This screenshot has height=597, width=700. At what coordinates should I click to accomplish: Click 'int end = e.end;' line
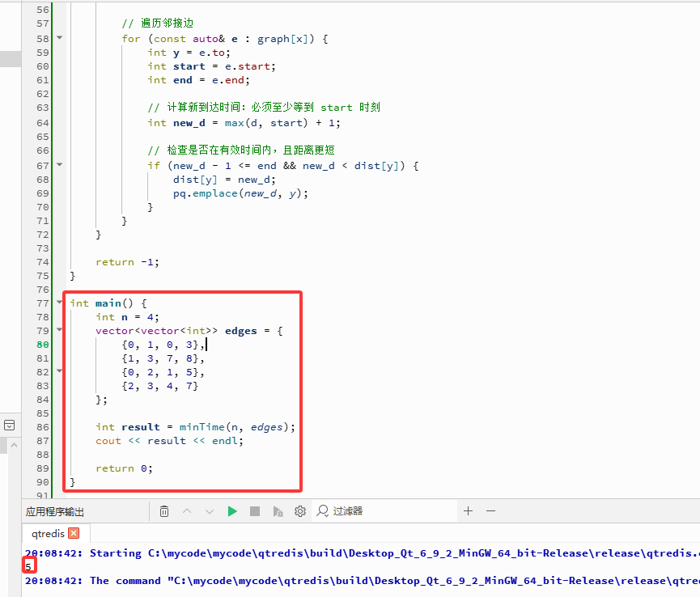click(198, 80)
